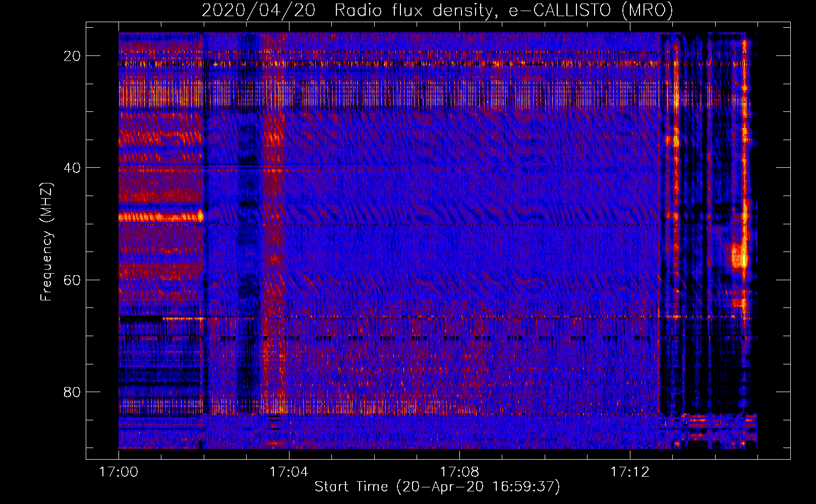Click the 'Frequency (MHZ)' y-axis label
This screenshot has width=816, height=504.
point(46,242)
